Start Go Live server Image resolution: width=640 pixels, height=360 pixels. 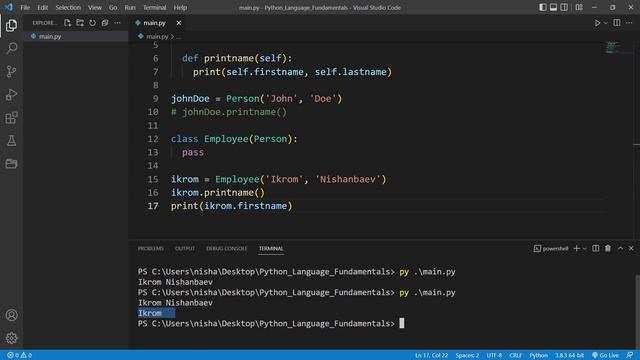pos(605,355)
